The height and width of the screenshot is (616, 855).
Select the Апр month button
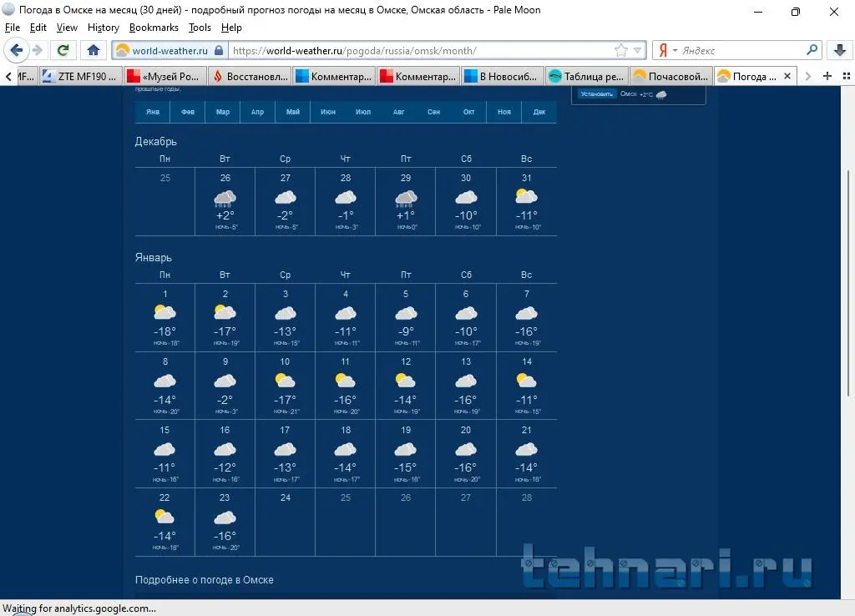[x=257, y=112]
